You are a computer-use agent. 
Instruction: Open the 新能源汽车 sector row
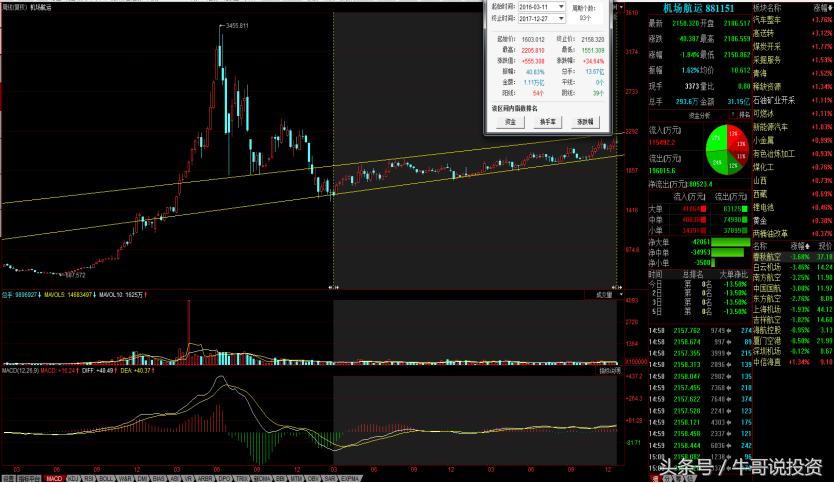click(x=793, y=127)
